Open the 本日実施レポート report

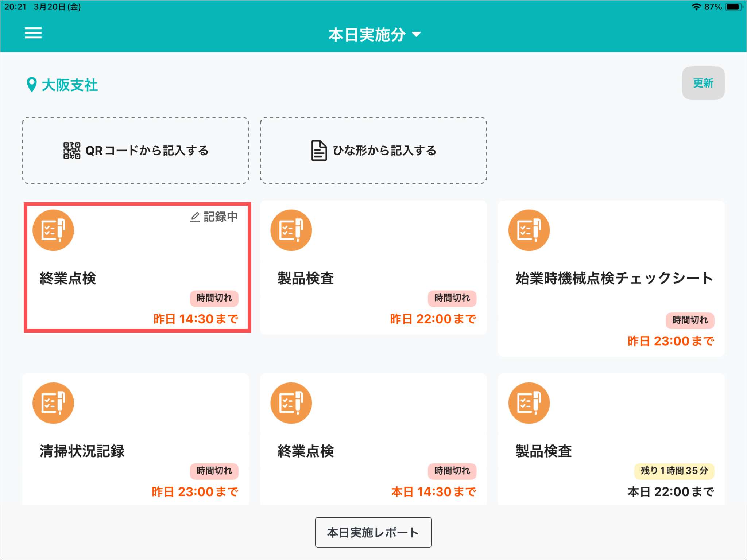coord(373,532)
